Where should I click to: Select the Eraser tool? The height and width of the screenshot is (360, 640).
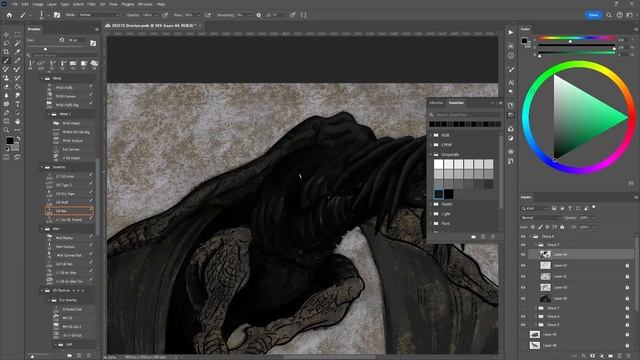(7, 87)
